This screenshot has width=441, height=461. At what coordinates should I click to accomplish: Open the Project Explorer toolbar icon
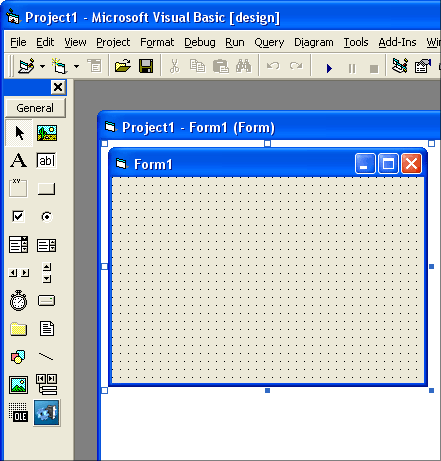pyautogui.click(x=400, y=66)
